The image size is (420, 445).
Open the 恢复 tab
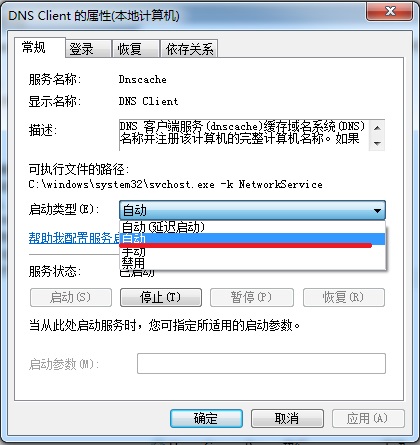tap(136, 49)
